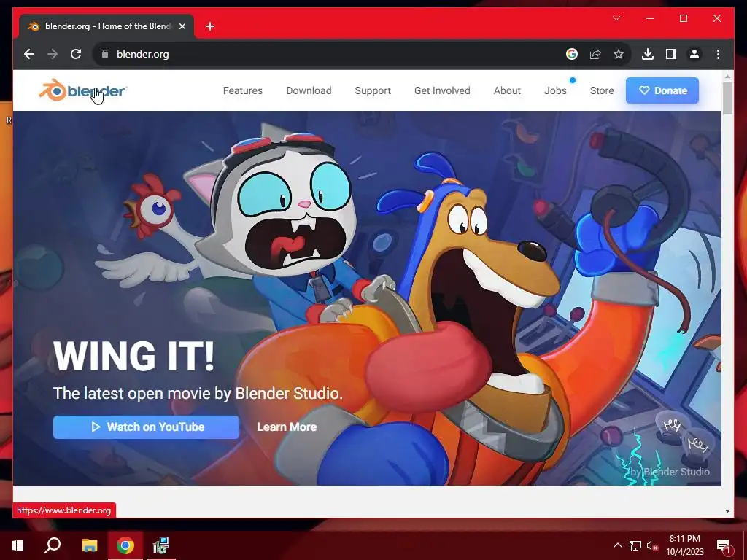Click the Chrome taskbar icon
This screenshot has width=747, height=560.
(x=125, y=545)
